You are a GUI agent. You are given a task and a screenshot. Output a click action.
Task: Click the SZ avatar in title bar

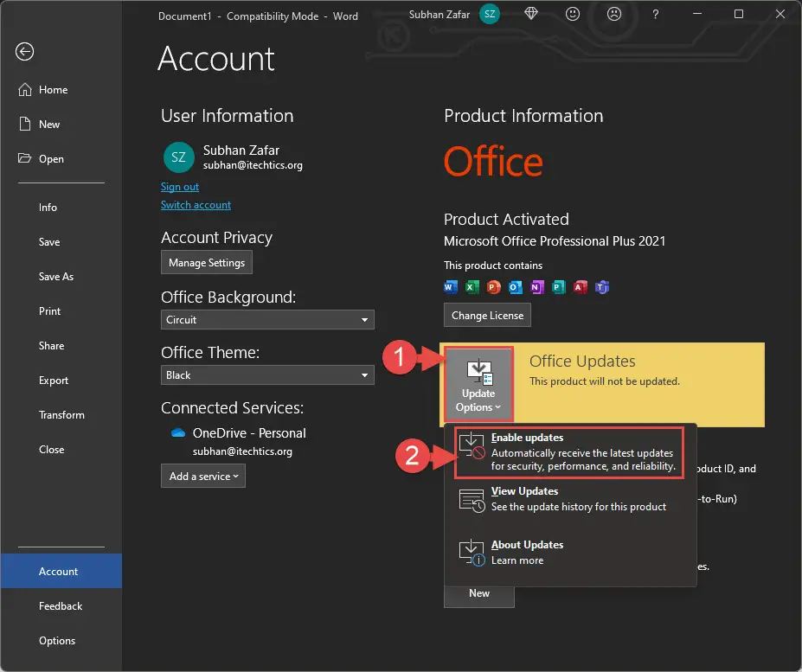(x=490, y=15)
